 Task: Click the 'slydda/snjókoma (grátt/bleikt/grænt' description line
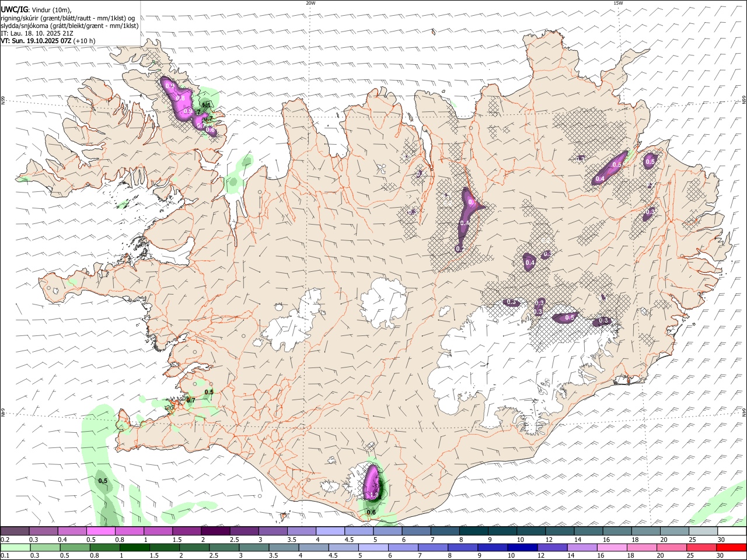(70, 26)
